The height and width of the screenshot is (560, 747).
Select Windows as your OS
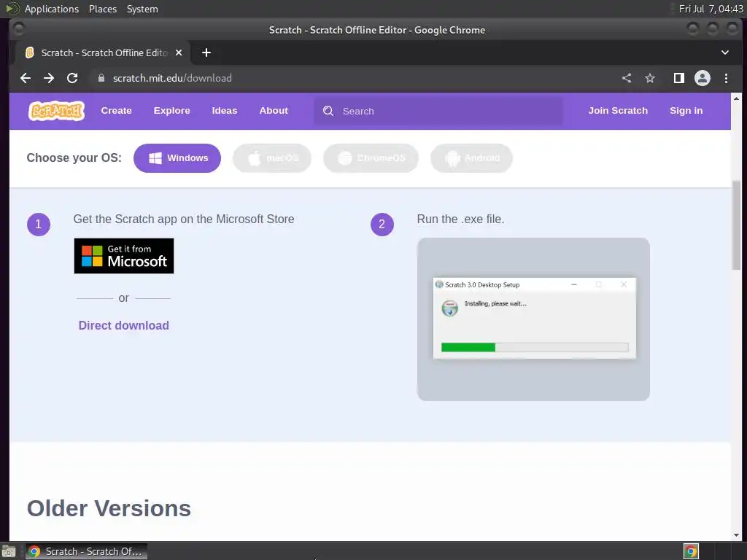pyautogui.click(x=177, y=158)
